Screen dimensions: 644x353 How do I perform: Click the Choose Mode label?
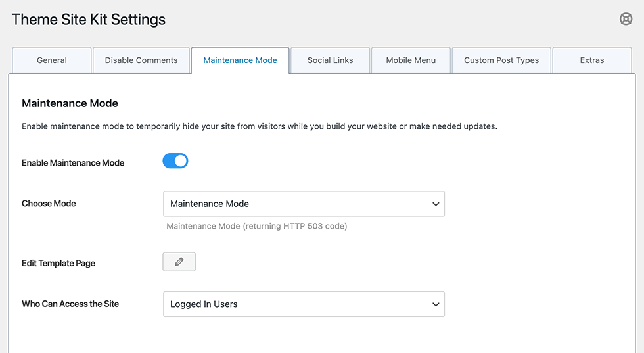tap(49, 203)
